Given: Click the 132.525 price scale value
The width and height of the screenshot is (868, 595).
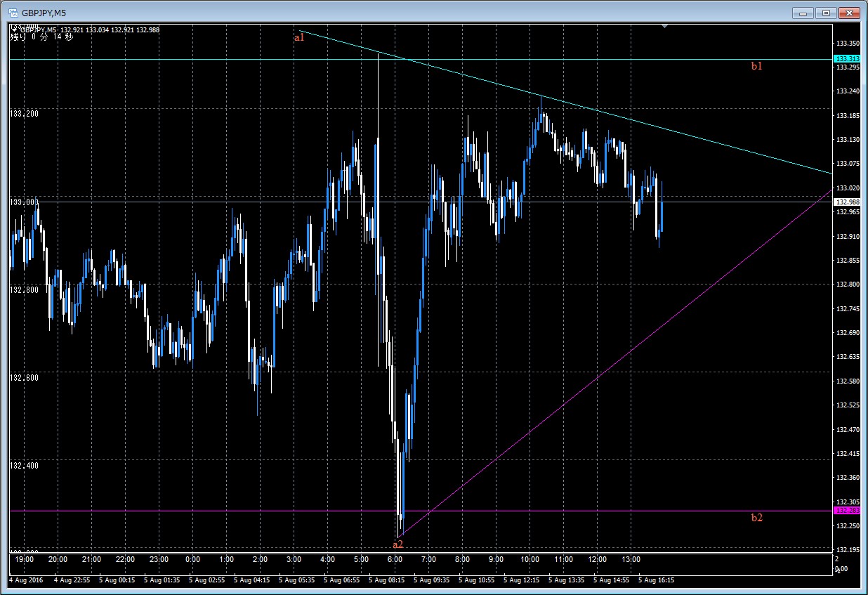Looking at the screenshot, I should pos(848,405).
